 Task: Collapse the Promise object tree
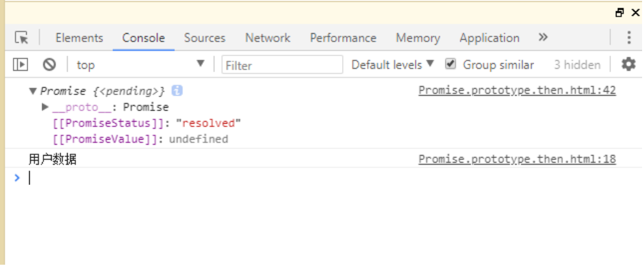click(33, 91)
